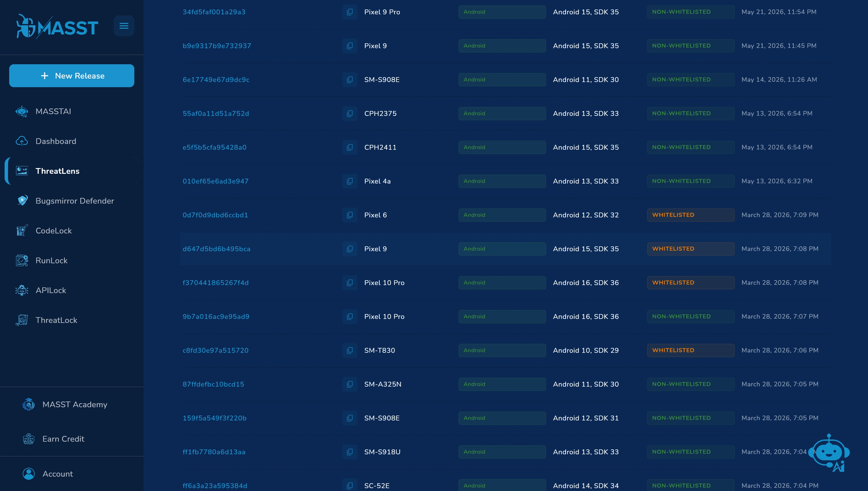Copy device ID 55af0a11d51a752d
Image resolution: width=868 pixels, height=491 pixels.
350,114
